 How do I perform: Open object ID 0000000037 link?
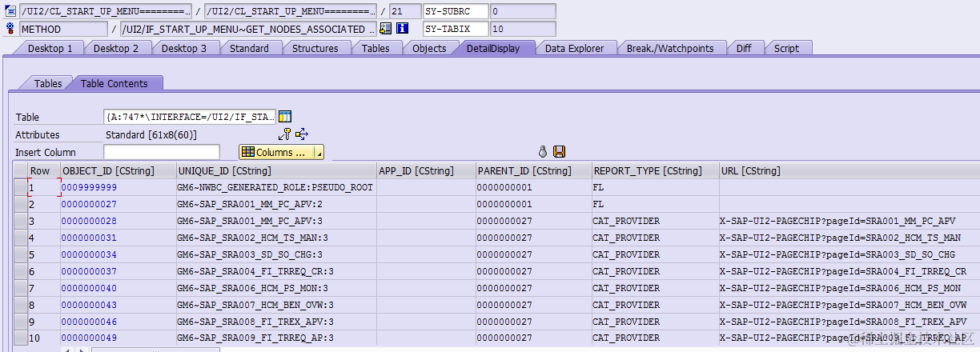[89, 271]
